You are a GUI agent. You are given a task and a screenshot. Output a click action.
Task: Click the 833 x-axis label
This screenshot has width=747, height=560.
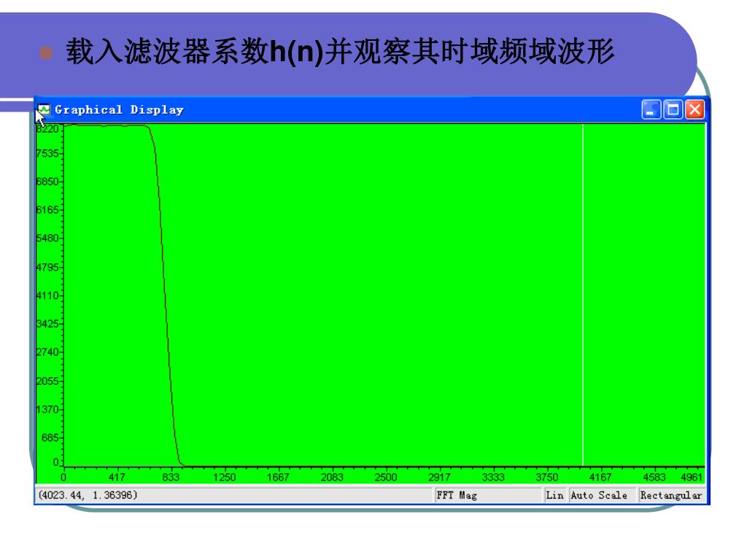pyautogui.click(x=171, y=477)
